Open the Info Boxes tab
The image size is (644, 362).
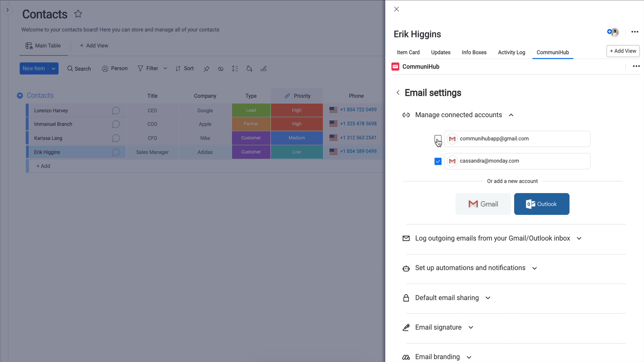474,52
